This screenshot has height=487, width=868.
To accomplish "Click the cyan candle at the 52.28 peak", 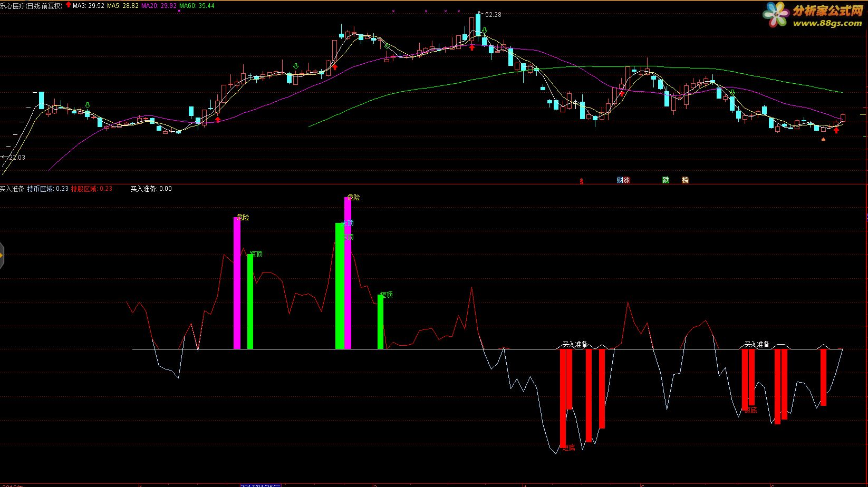I will [478, 24].
